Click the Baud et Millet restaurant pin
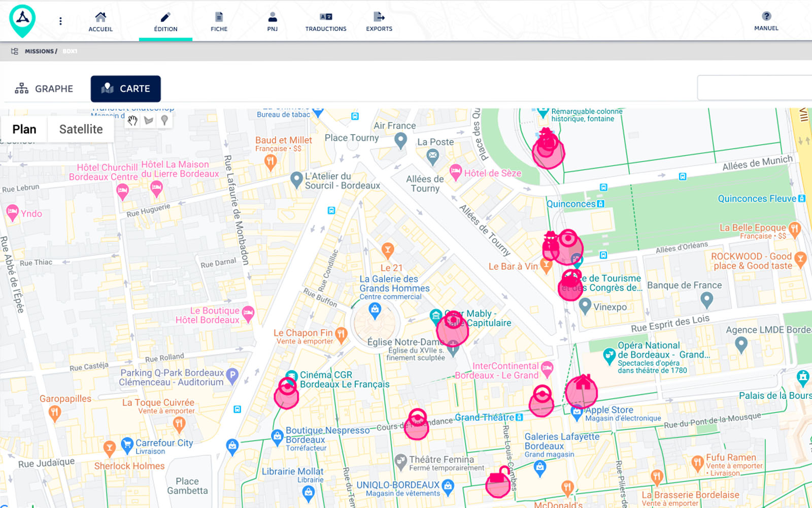Screen dimensions: 812x508 270,162
